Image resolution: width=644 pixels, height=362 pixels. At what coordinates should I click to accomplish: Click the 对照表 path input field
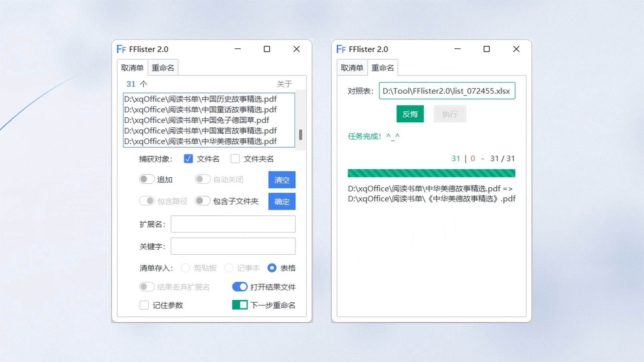click(447, 91)
